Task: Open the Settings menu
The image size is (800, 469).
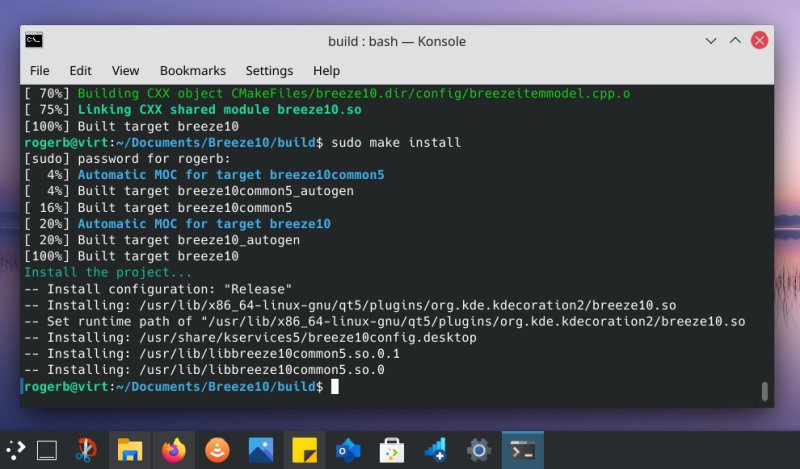Action: [269, 70]
